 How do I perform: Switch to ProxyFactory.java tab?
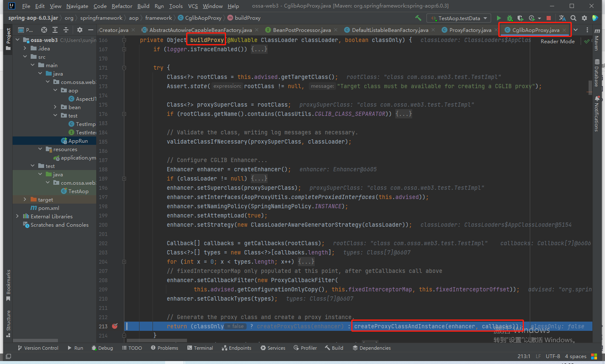(470, 30)
